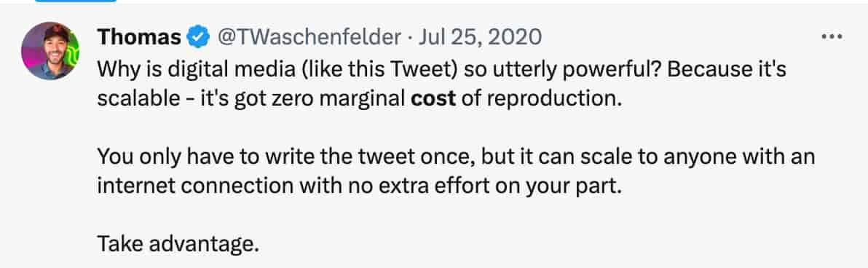The width and height of the screenshot is (868, 268).
Task: Click the line "You only have to write the tweet once"
Action: coord(456,158)
